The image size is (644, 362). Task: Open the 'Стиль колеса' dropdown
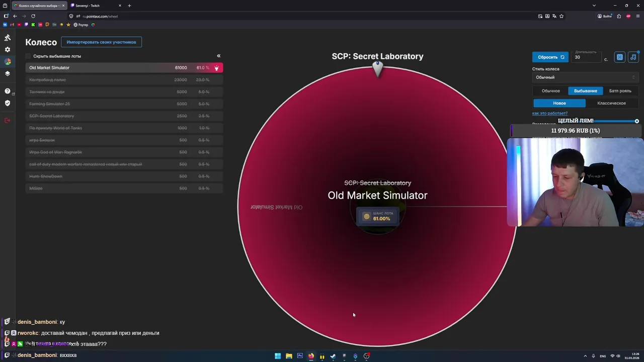585,77
